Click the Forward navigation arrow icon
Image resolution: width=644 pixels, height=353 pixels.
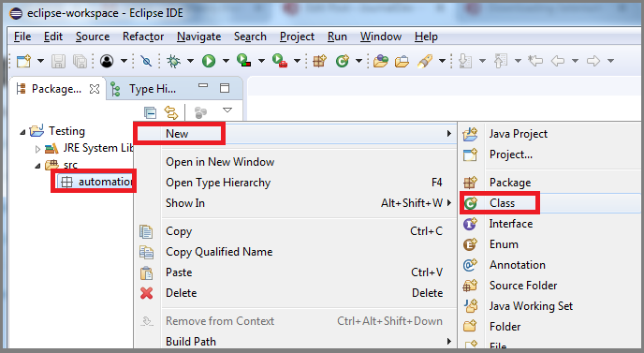point(593,61)
